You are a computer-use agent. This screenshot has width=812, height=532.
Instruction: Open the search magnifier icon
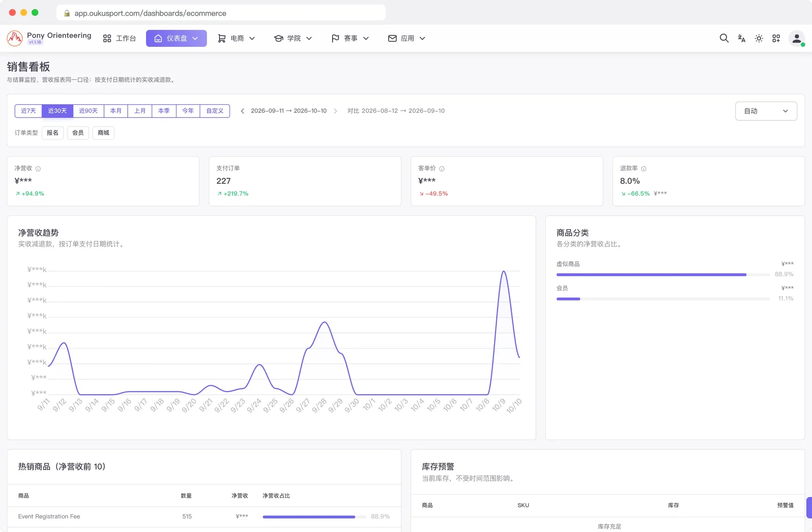click(x=724, y=38)
